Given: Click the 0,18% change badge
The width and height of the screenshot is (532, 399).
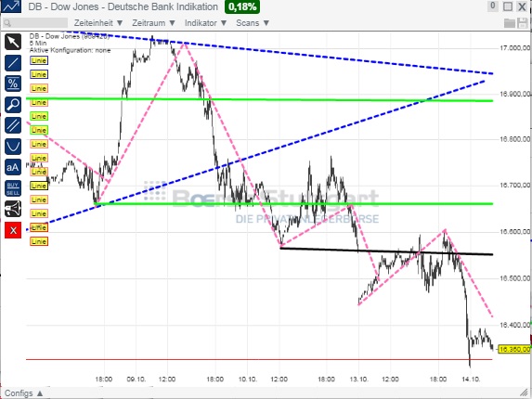Looking at the screenshot, I should [x=242, y=6].
